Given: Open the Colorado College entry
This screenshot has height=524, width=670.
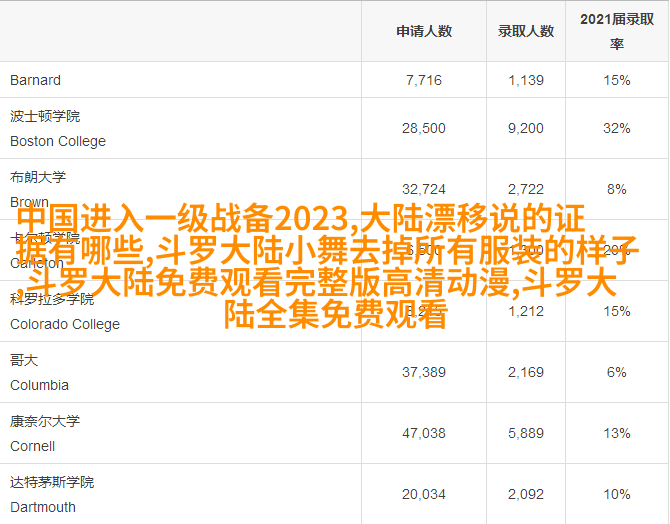Looking at the screenshot, I should (64, 324).
